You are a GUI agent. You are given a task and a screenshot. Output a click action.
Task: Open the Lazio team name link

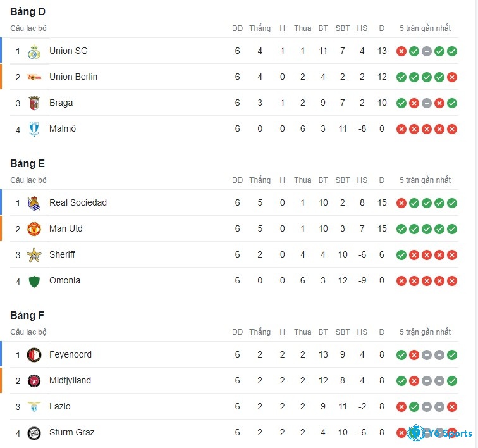point(60,406)
